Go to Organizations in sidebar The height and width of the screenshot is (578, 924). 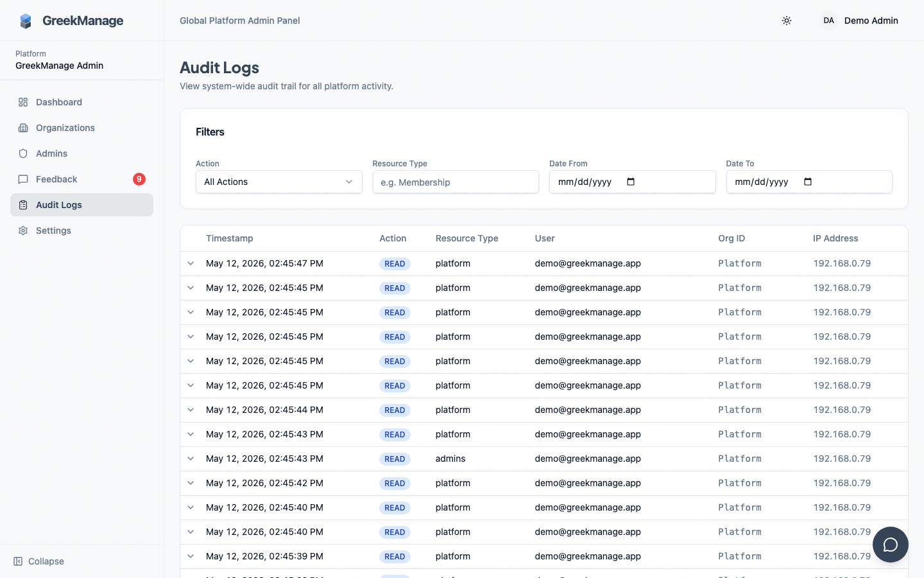(81, 128)
